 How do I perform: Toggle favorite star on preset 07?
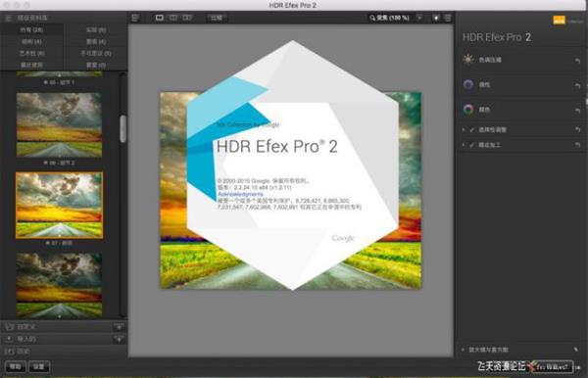tap(48, 243)
